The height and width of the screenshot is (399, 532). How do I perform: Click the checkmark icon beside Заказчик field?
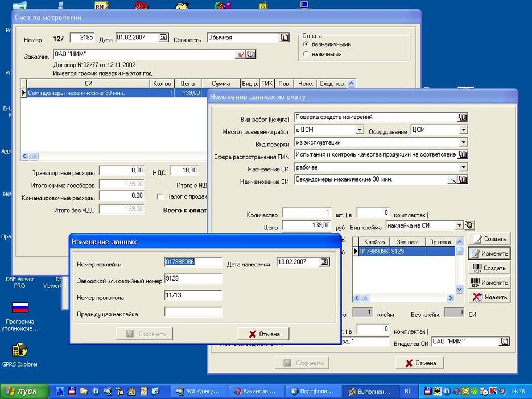(240, 54)
